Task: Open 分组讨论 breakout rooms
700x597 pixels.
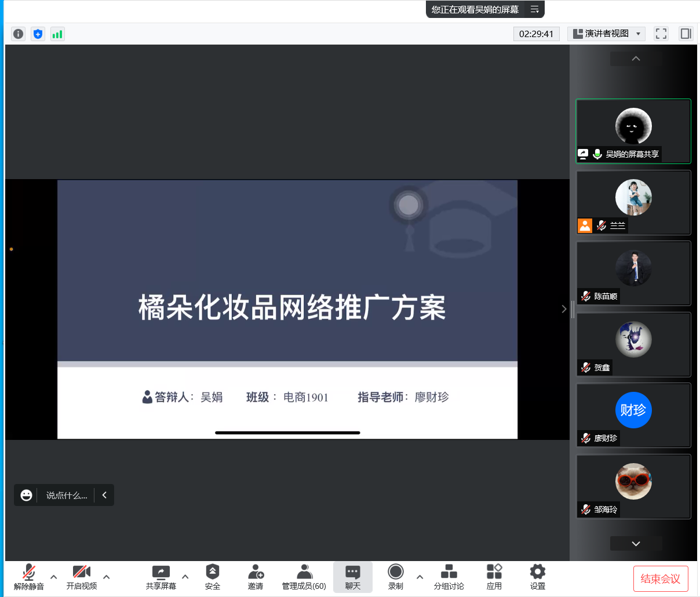Action: (449, 577)
